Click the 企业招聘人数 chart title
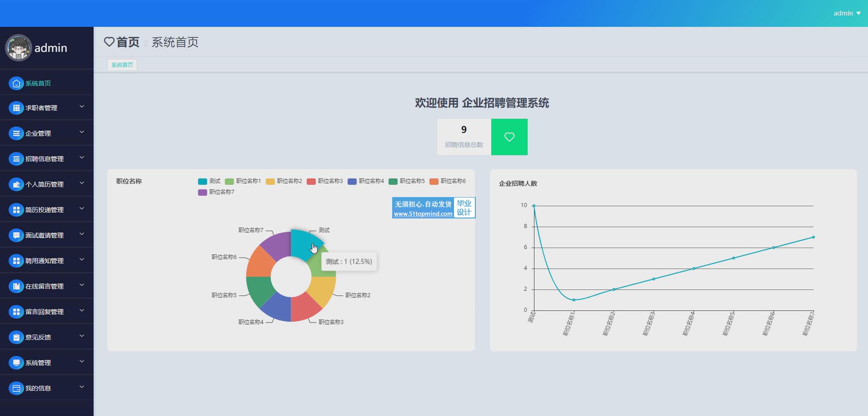The width and height of the screenshot is (868, 416). (x=518, y=183)
